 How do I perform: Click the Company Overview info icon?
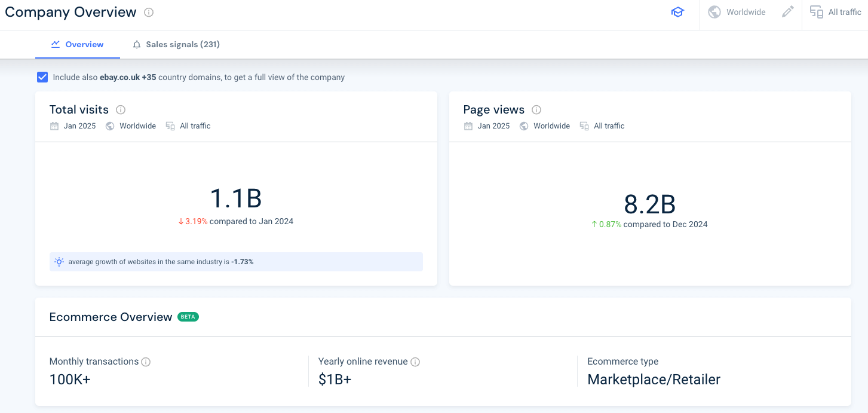(148, 12)
